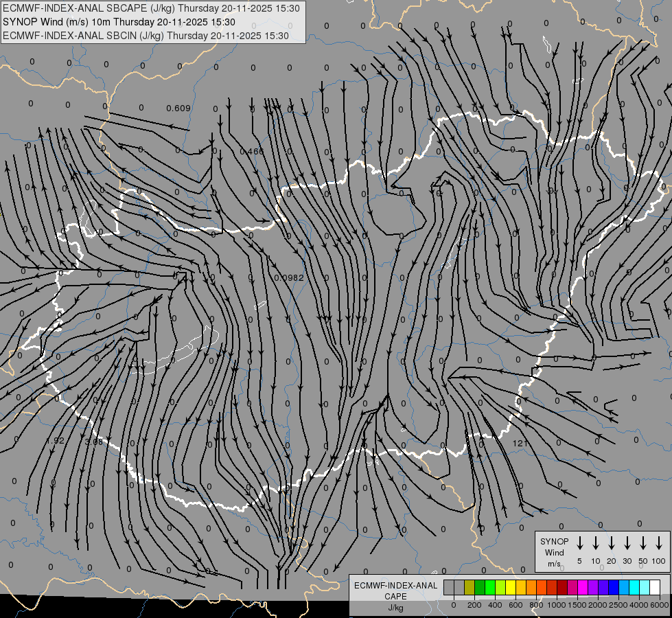
Task: Click the 121 value on the map
Action: coord(520,443)
